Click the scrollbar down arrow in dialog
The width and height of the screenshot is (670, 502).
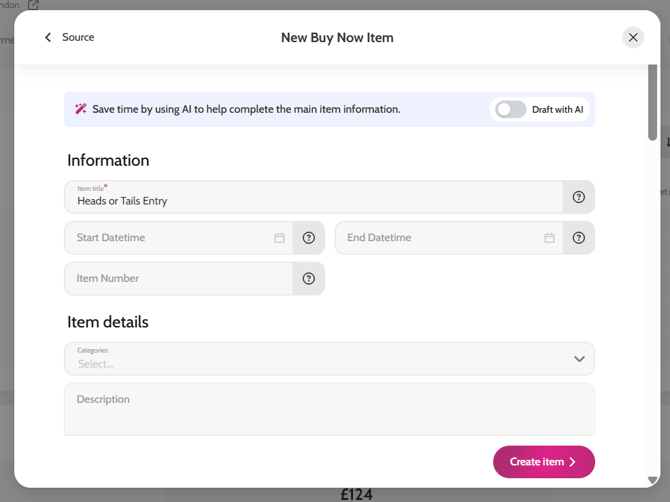pyautogui.click(x=652, y=481)
